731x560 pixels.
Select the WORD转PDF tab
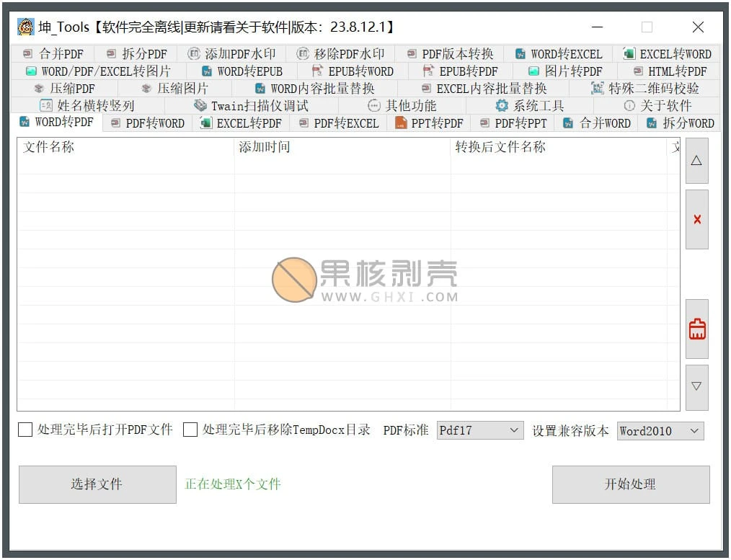pos(56,122)
